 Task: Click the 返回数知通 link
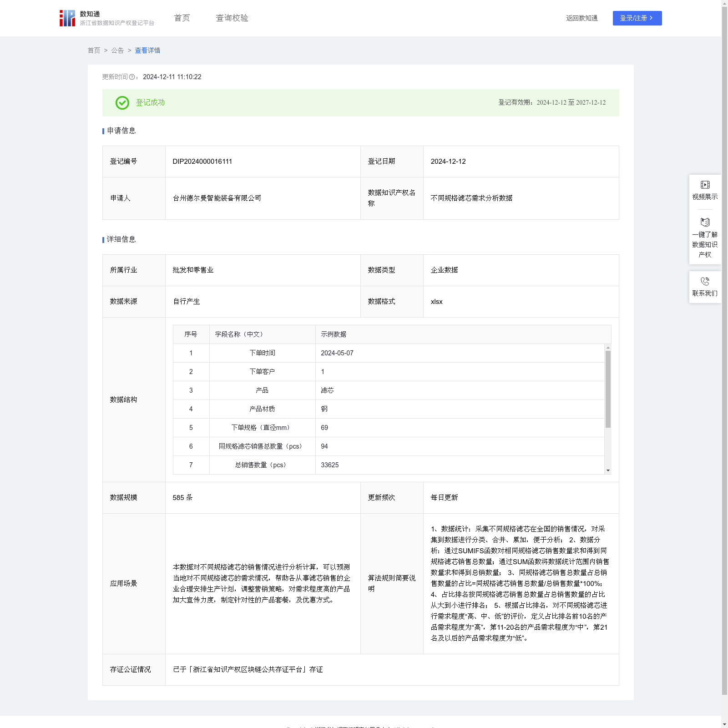pyautogui.click(x=581, y=18)
